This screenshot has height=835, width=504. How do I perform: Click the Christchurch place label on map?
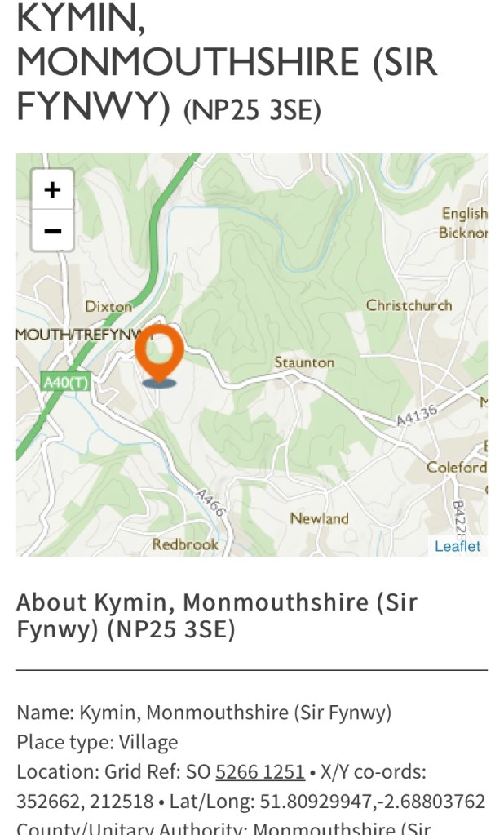point(409,305)
